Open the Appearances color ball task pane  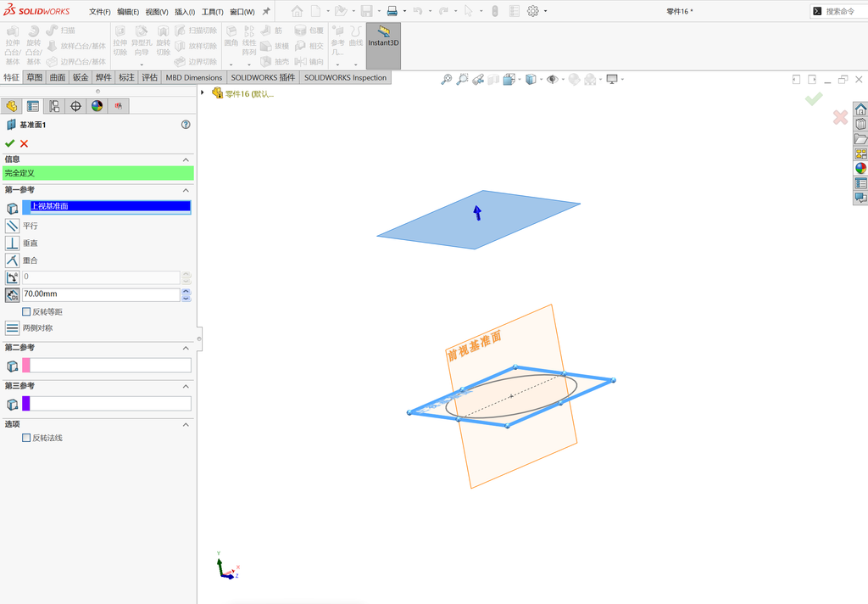pos(860,169)
